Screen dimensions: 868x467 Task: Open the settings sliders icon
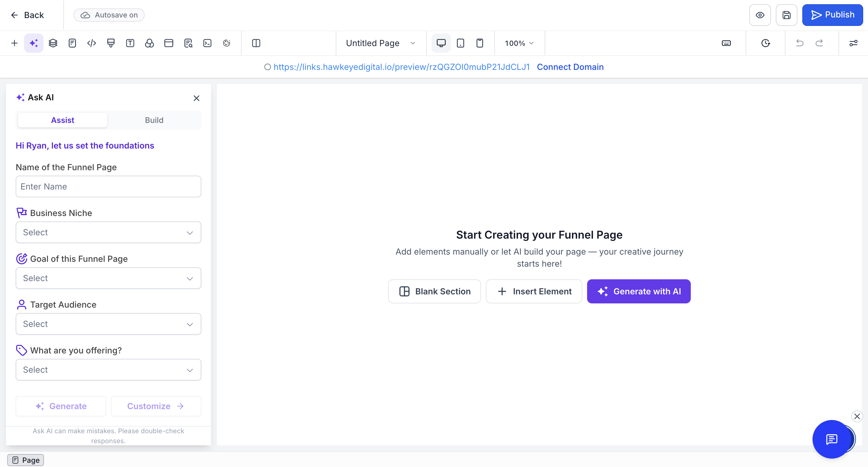853,43
